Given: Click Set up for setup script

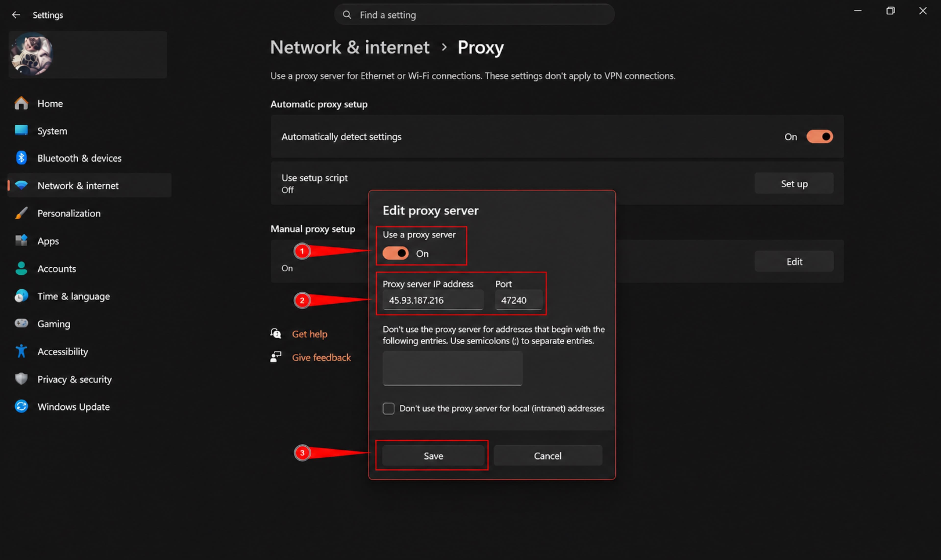Looking at the screenshot, I should (794, 183).
